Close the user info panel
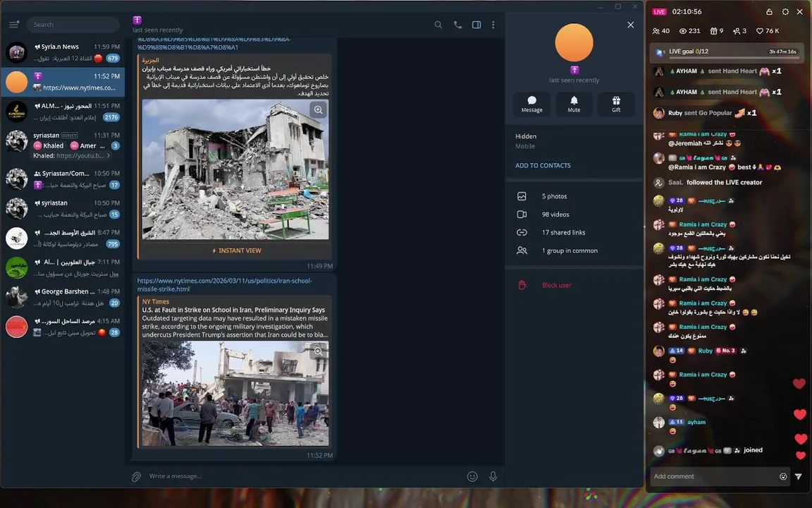The height and width of the screenshot is (508, 812). coord(630,25)
